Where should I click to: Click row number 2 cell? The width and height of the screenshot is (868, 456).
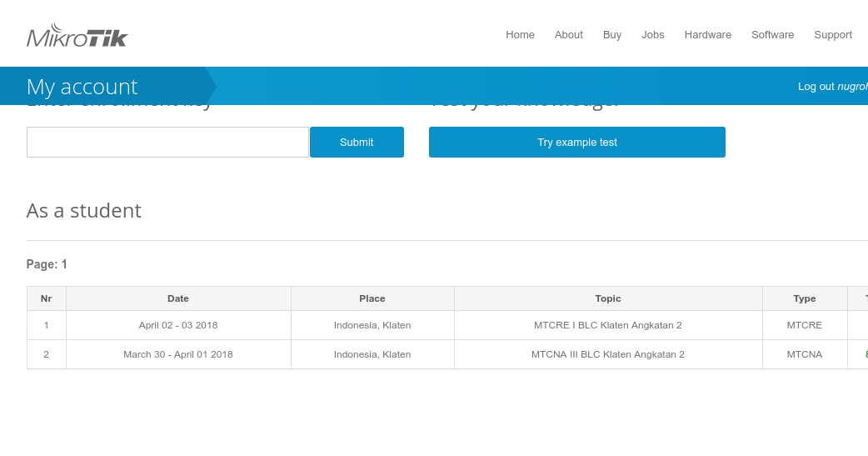(x=47, y=354)
